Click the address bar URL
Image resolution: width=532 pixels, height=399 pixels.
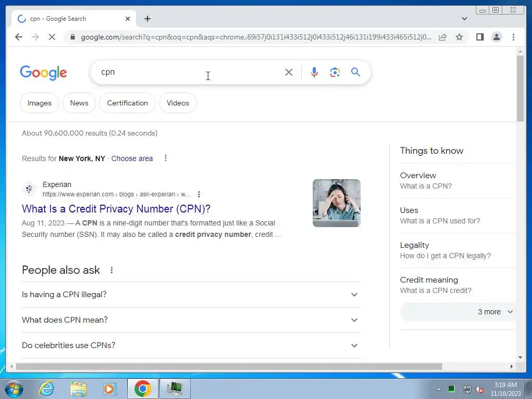pyautogui.click(x=256, y=37)
